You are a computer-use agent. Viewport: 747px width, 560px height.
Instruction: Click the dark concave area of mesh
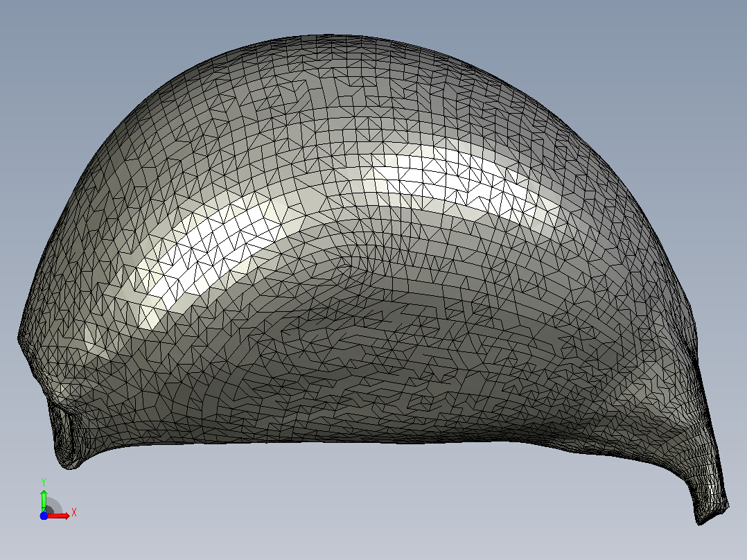tap(362, 343)
